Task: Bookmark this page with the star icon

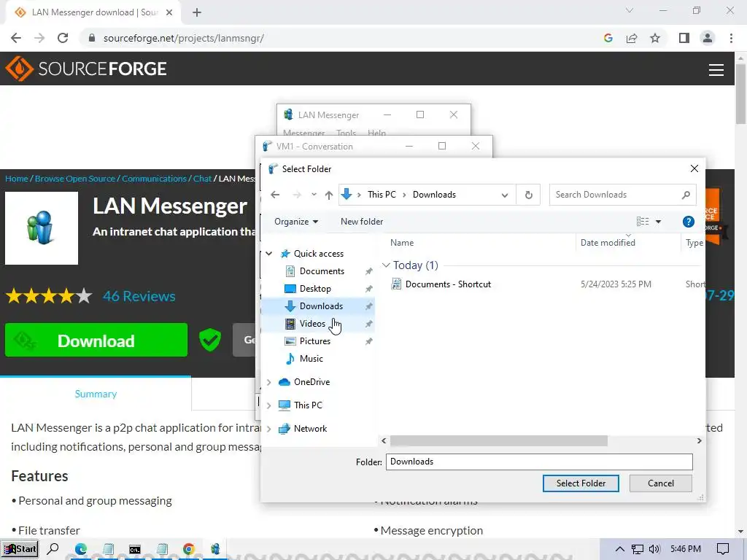Action: coord(655,38)
